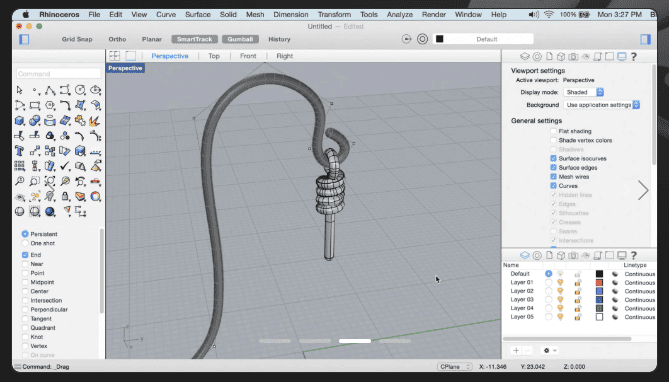Open the Display mode Shaded dropdown
The width and height of the screenshot is (669, 382).
[584, 92]
